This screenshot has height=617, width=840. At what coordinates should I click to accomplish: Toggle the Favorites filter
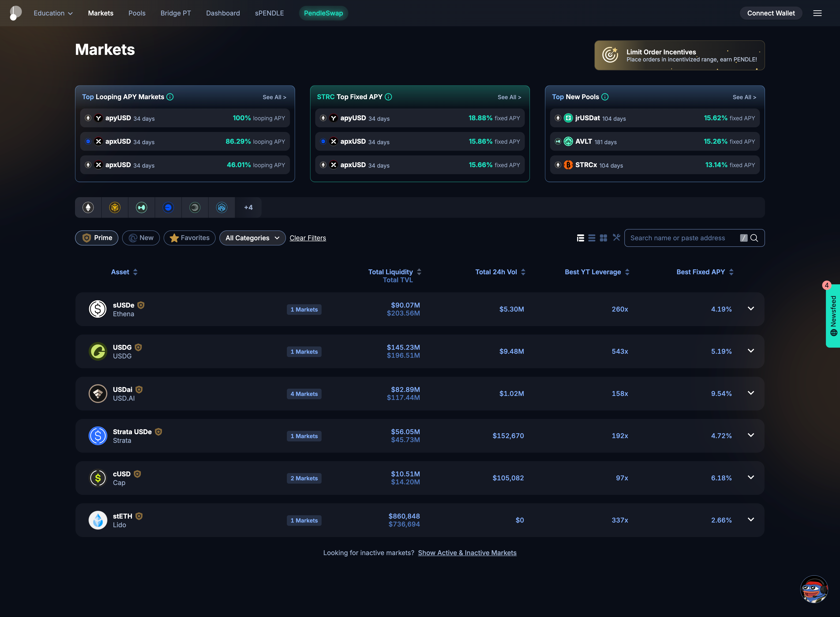point(189,238)
